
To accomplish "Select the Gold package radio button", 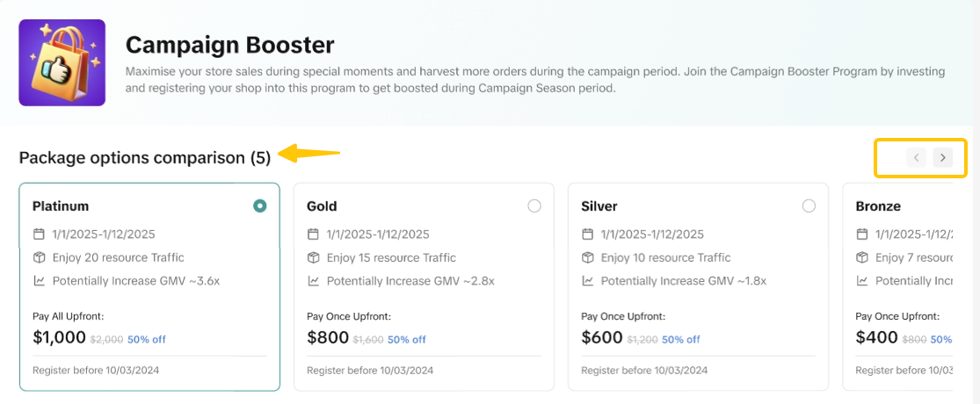I will coord(534,206).
